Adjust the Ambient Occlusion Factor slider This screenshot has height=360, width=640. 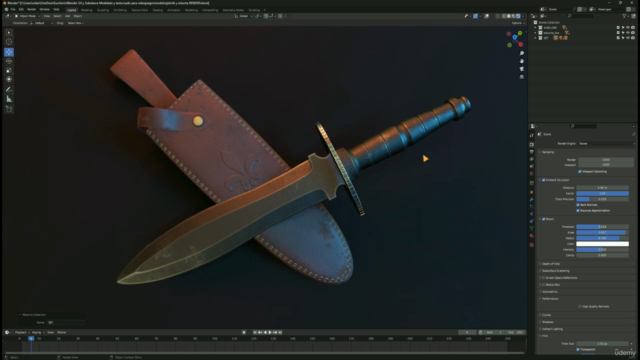602,193
